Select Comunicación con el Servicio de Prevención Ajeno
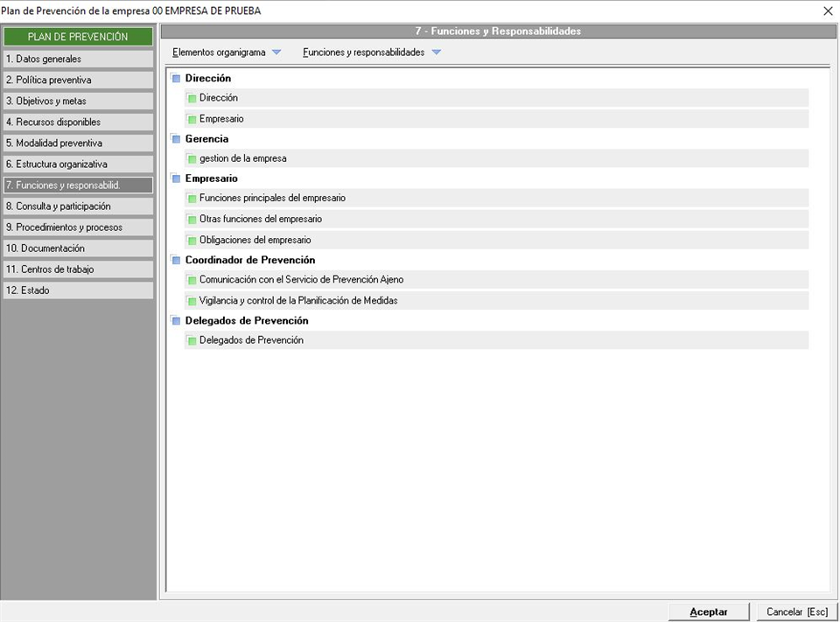The height and width of the screenshot is (622, 840). 301,280
